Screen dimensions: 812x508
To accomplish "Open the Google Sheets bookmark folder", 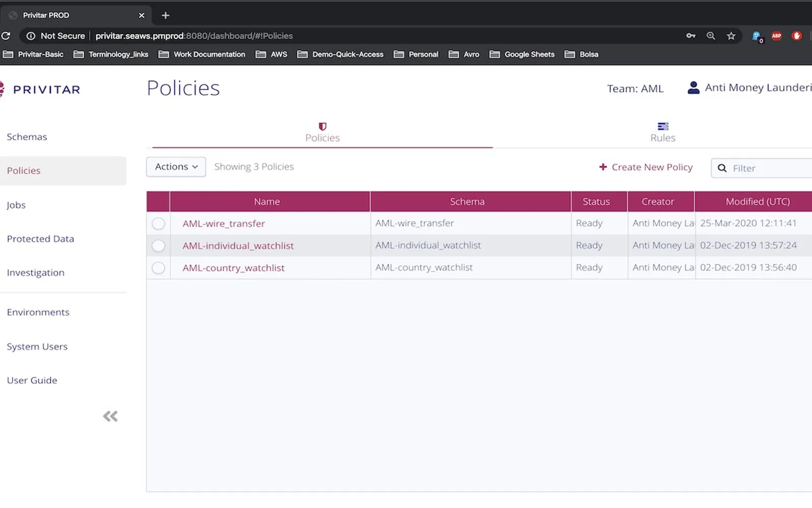I will point(522,54).
